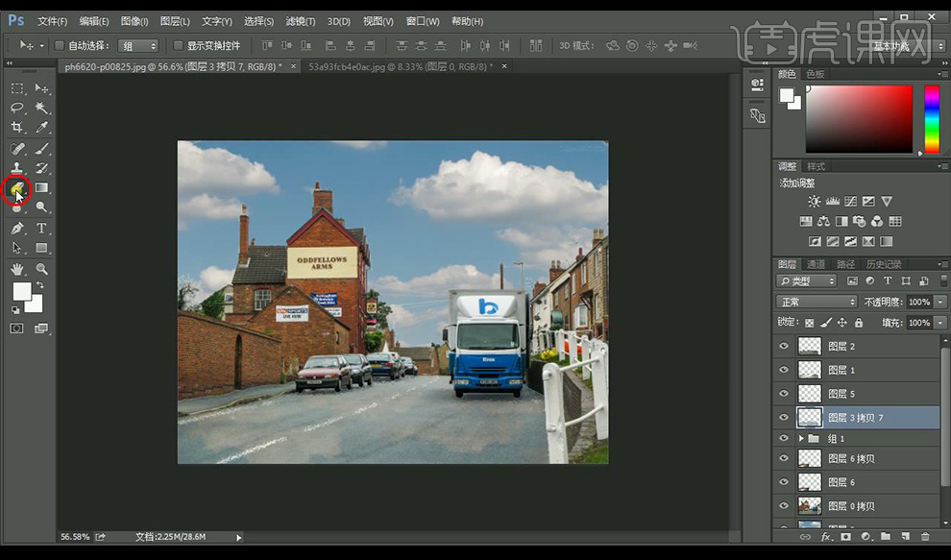This screenshot has width=951, height=560.
Task: Select the Crop tool
Action: [17, 128]
